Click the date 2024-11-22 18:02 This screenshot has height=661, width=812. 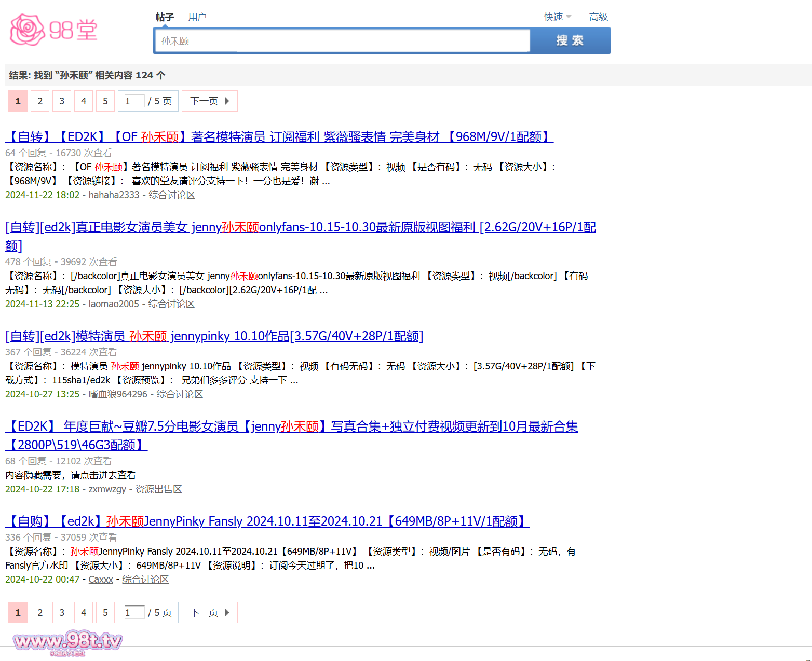43,195
